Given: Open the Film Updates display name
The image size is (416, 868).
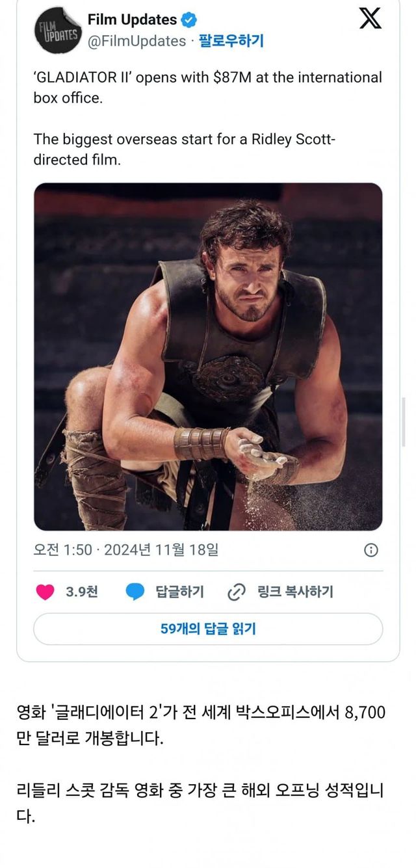Looking at the screenshot, I should (132, 20).
